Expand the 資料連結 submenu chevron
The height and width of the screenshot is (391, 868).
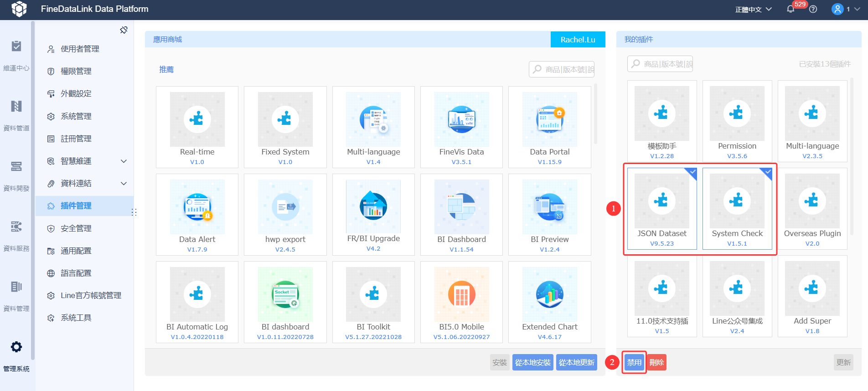click(124, 183)
